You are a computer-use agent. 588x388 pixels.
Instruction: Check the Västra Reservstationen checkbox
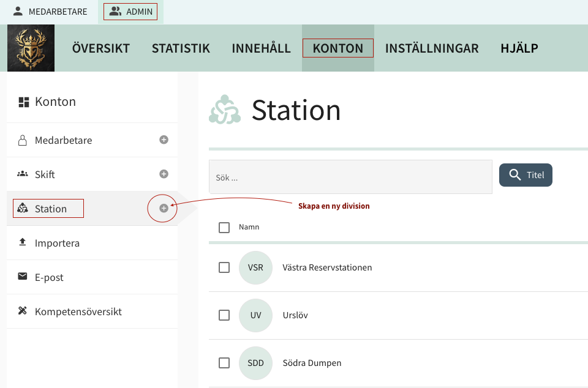(x=224, y=268)
